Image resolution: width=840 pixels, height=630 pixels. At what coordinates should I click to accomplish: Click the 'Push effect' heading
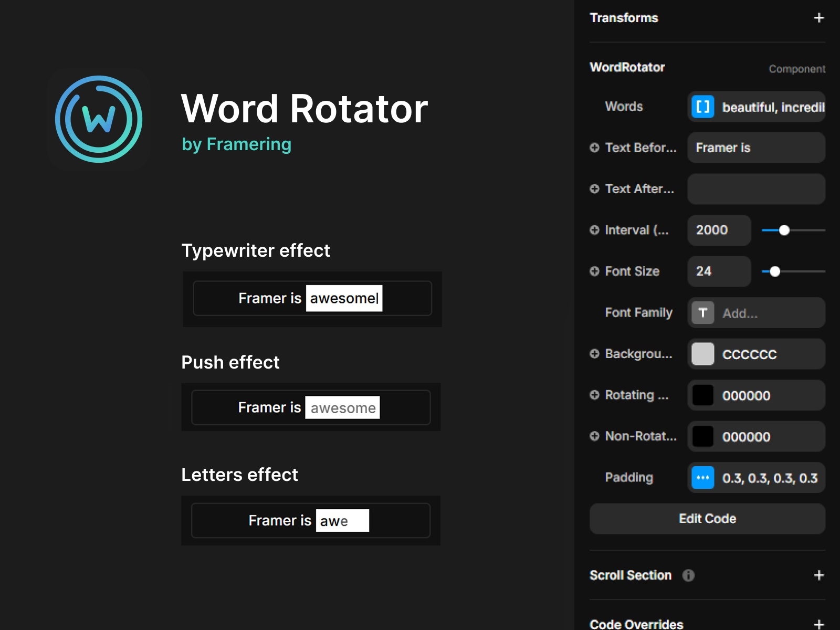(x=230, y=362)
